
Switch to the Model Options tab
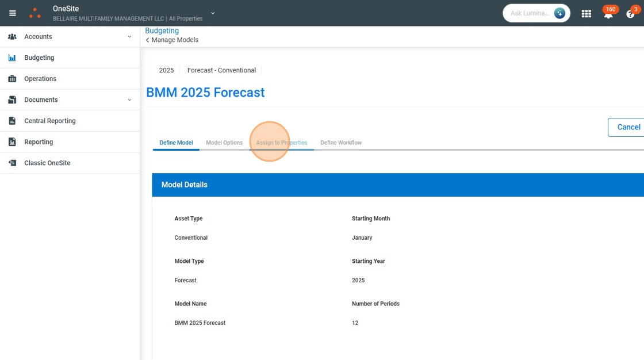tap(224, 143)
